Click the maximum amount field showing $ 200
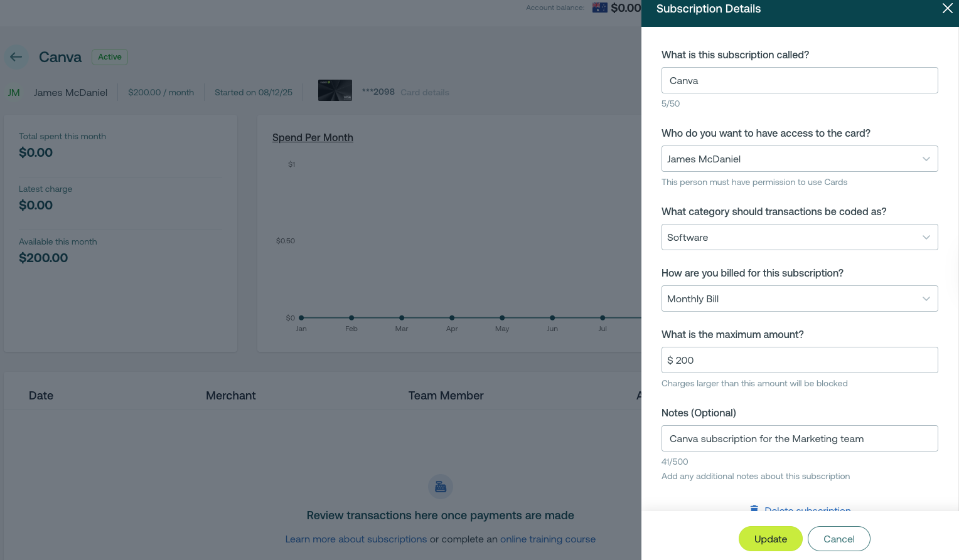This screenshot has height=560, width=959. [x=799, y=360]
